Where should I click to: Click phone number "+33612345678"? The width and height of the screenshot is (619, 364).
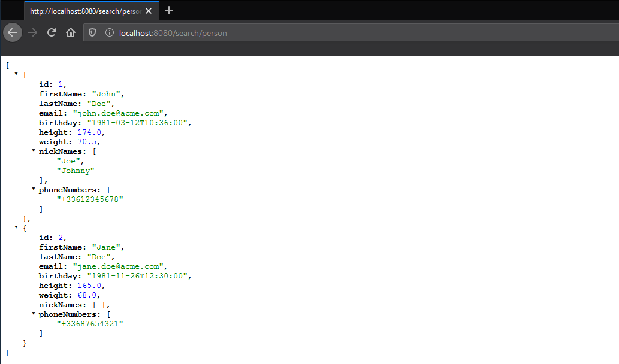90,199
